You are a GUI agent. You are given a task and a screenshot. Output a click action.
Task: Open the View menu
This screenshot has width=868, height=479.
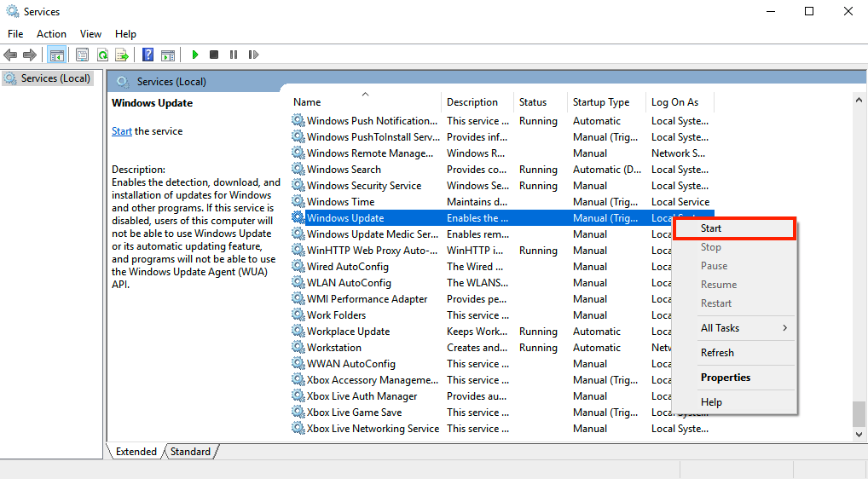point(90,34)
